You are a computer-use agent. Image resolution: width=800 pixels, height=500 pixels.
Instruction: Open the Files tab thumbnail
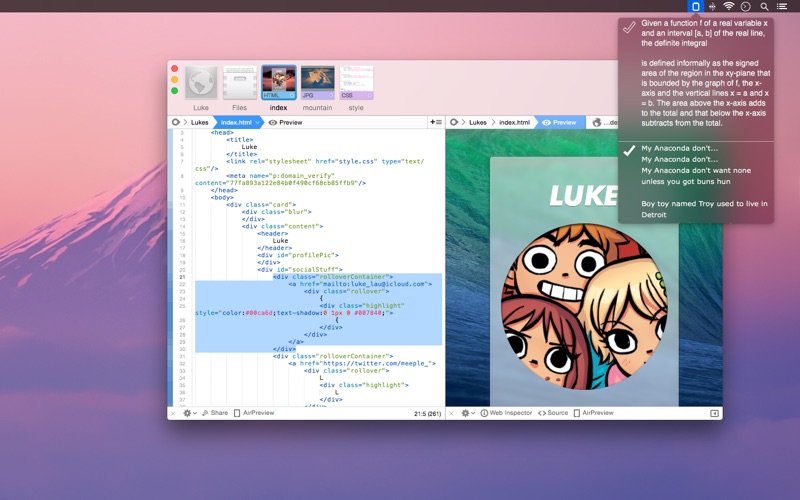[240, 82]
